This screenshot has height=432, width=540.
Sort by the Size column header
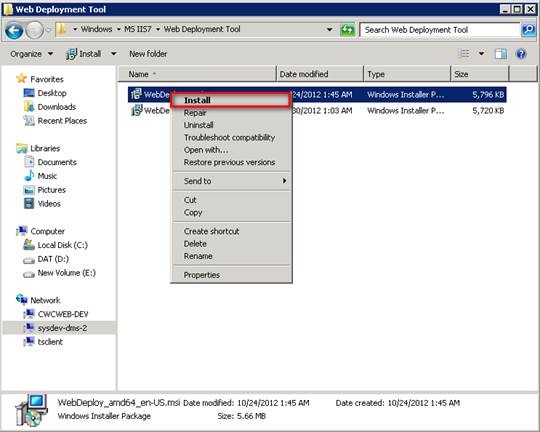(x=480, y=74)
